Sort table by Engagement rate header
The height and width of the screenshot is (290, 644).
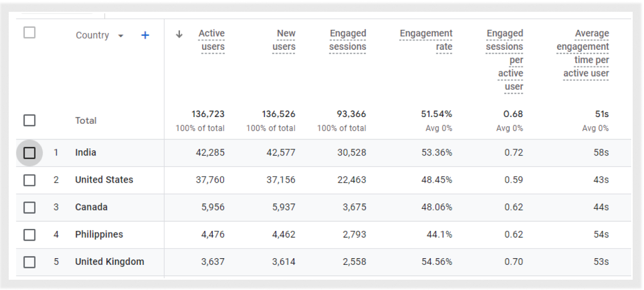[x=426, y=40]
